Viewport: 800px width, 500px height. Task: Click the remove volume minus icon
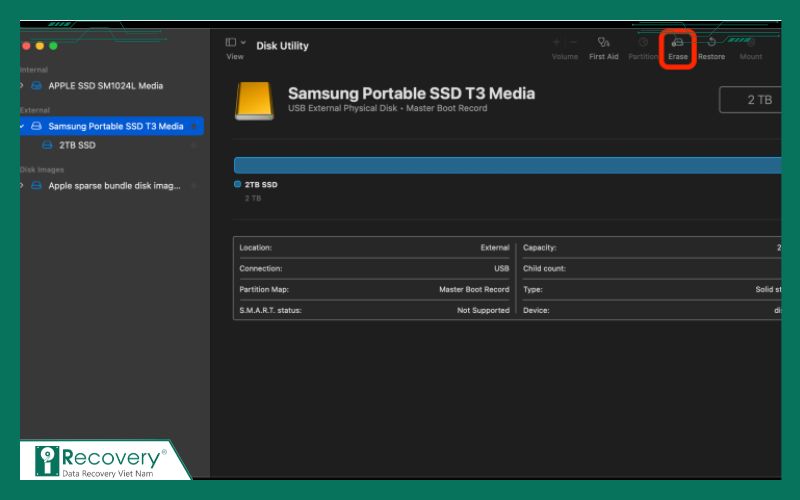[x=573, y=42]
